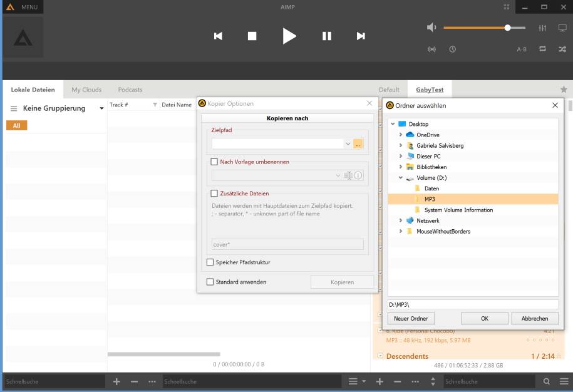Mute sound via speaker icon
The height and width of the screenshot is (392, 573).
click(431, 28)
